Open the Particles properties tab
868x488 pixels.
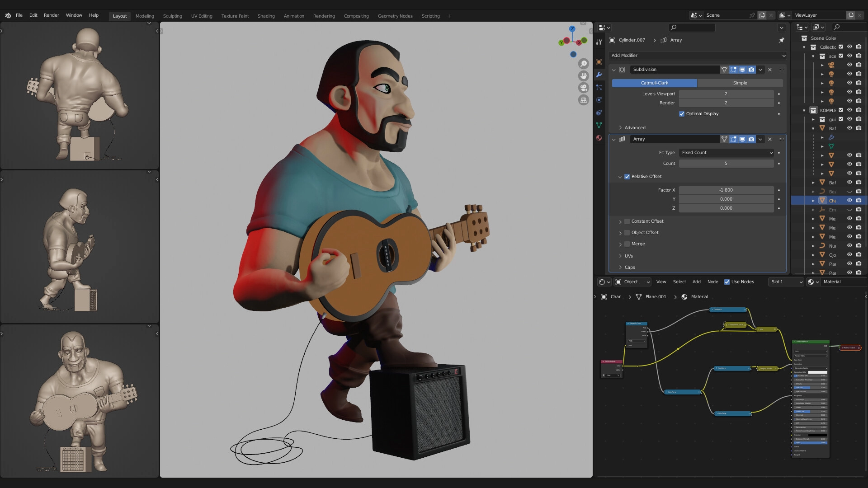pos(599,87)
